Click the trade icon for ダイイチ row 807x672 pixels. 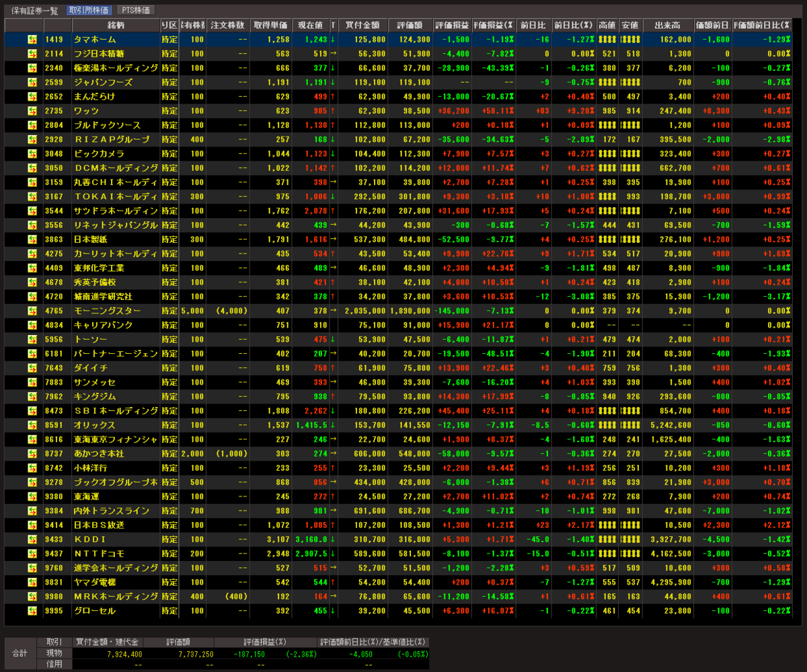[32, 368]
